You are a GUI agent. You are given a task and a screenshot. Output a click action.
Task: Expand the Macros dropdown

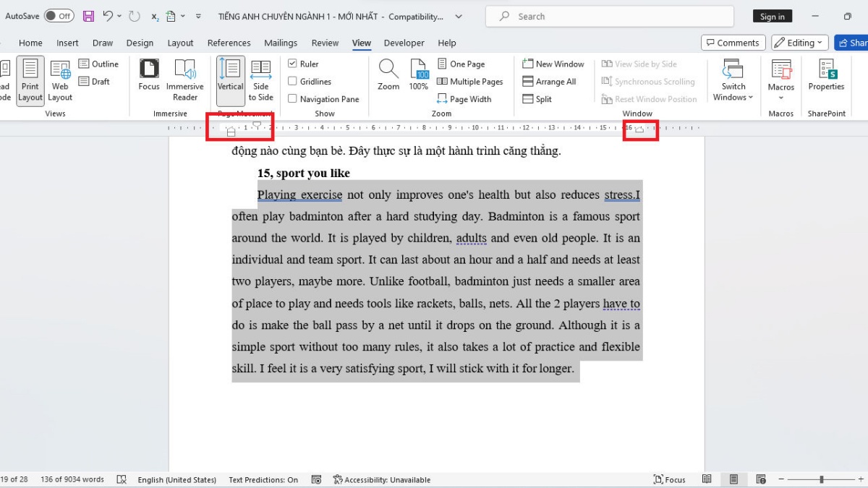[780, 80]
